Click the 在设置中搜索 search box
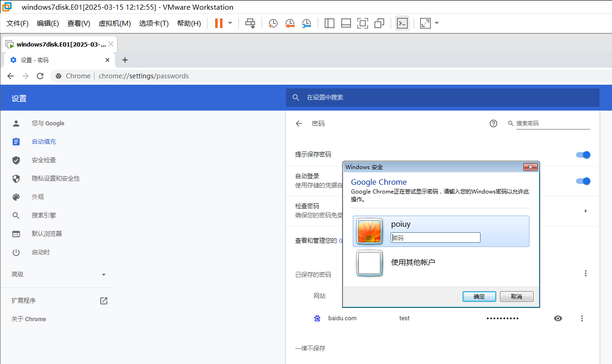The height and width of the screenshot is (364, 612). [x=443, y=98]
